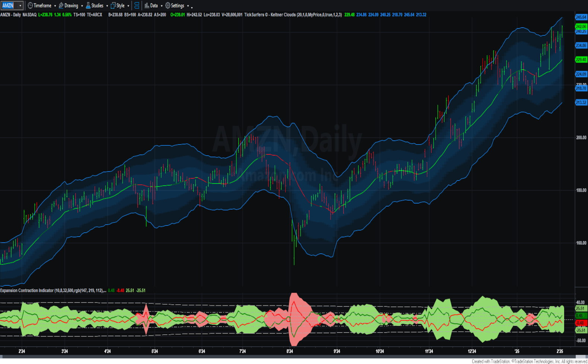Click the 180.00 price axis label
The width and height of the screenshot is (588, 364).
(581, 190)
